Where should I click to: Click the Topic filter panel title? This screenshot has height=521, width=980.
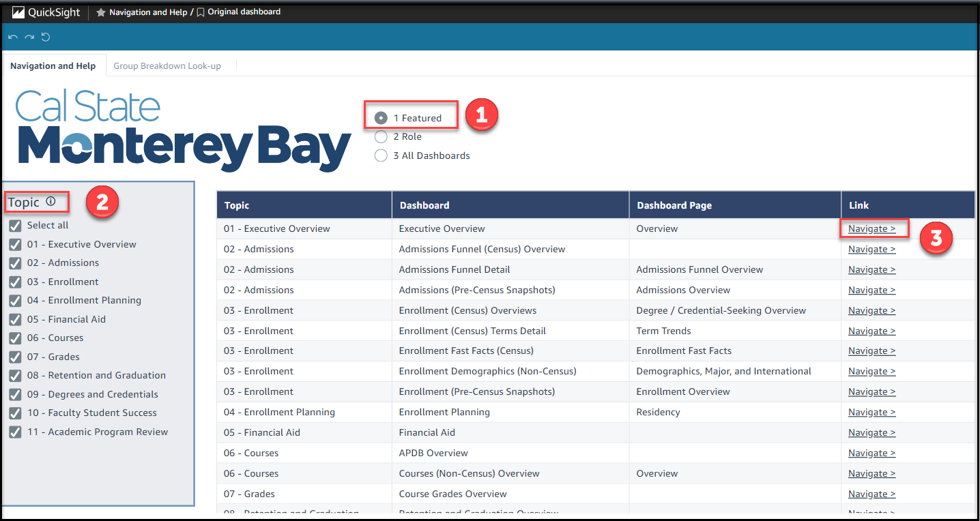[24, 202]
